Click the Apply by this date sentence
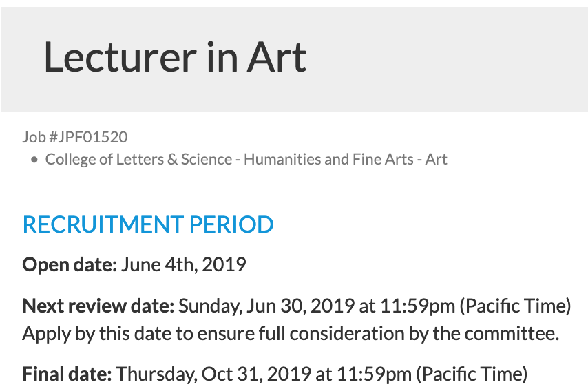Viewport: 588px width, 391px height. [291, 333]
